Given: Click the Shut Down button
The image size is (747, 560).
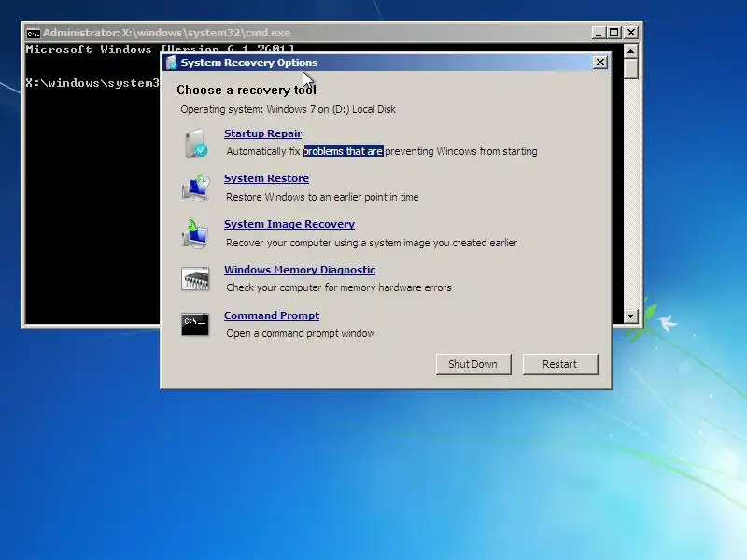Looking at the screenshot, I should coord(473,364).
